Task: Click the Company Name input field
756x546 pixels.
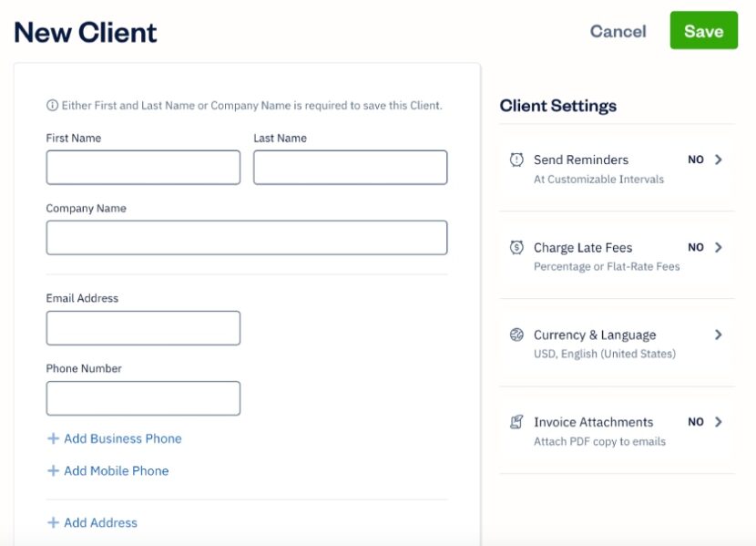Action: pyautogui.click(x=246, y=236)
